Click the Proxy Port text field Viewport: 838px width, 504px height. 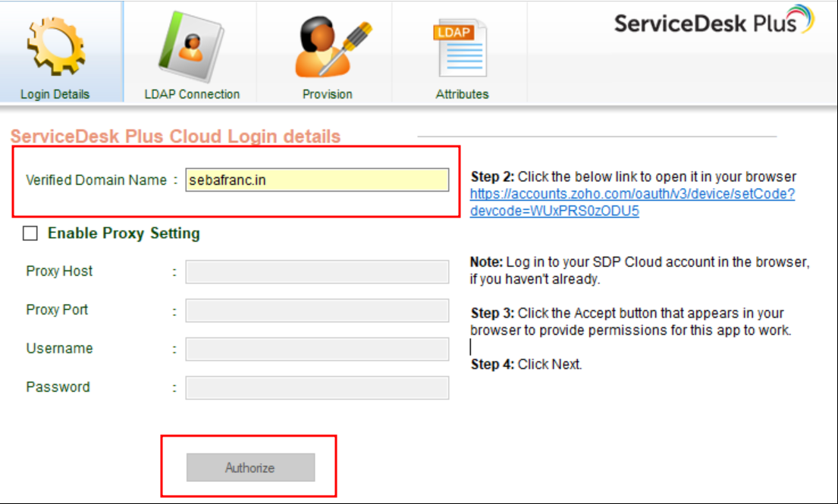pos(317,310)
